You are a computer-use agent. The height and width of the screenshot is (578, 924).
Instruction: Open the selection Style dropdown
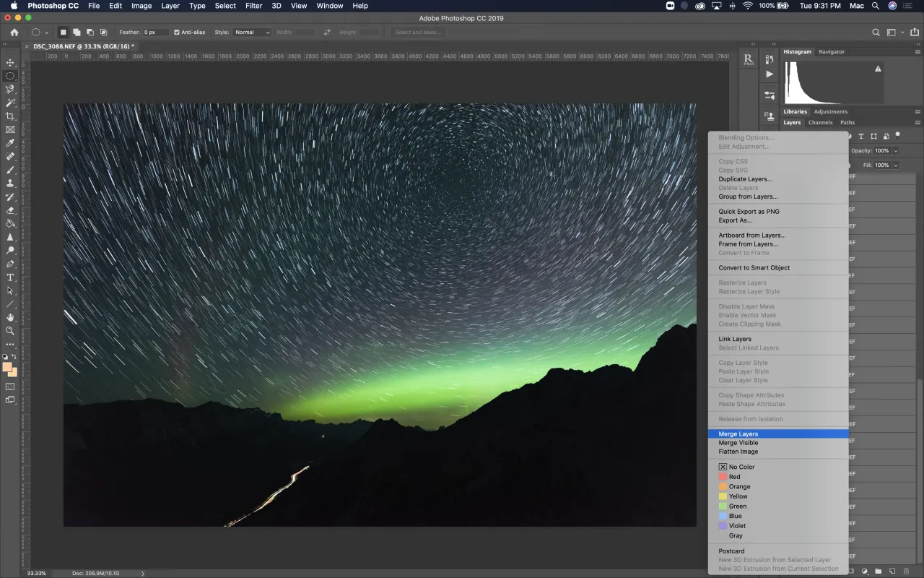(x=251, y=32)
